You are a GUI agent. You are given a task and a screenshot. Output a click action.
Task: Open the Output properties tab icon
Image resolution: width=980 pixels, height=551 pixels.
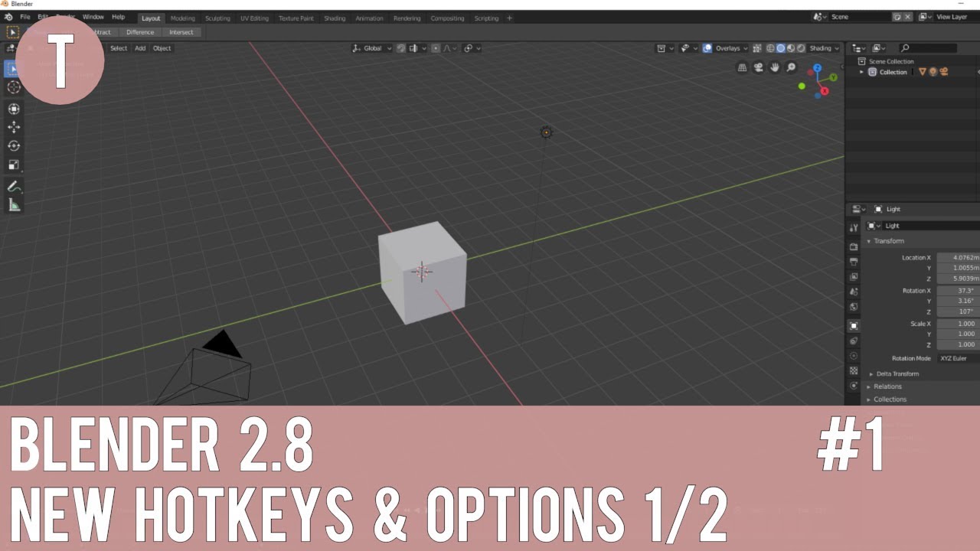[854, 262]
